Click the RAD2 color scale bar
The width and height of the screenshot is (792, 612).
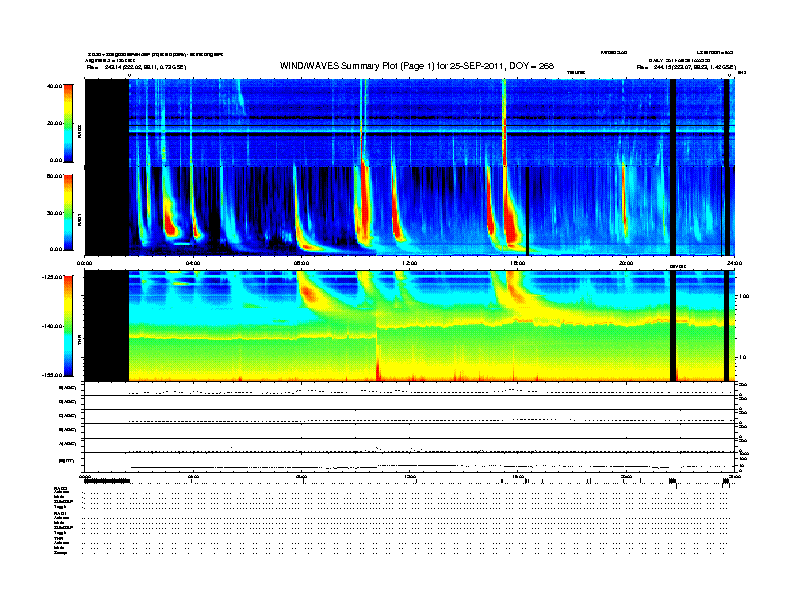tap(68, 123)
